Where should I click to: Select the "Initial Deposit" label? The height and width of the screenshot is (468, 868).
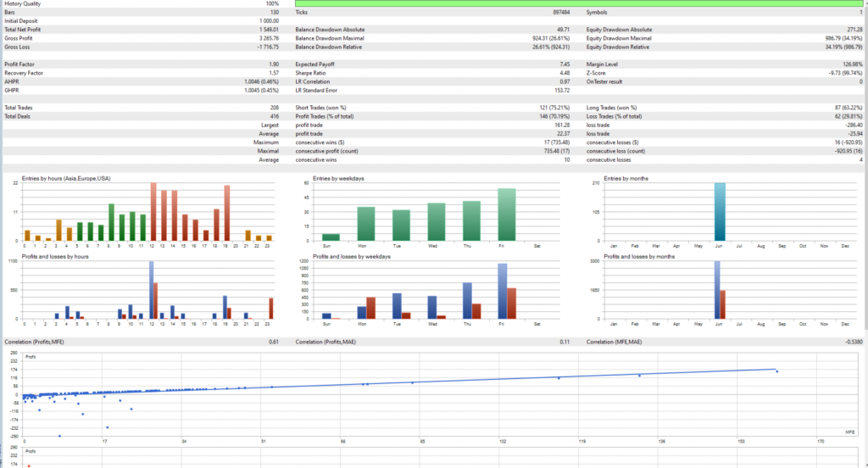pyautogui.click(x=21, y=21)
